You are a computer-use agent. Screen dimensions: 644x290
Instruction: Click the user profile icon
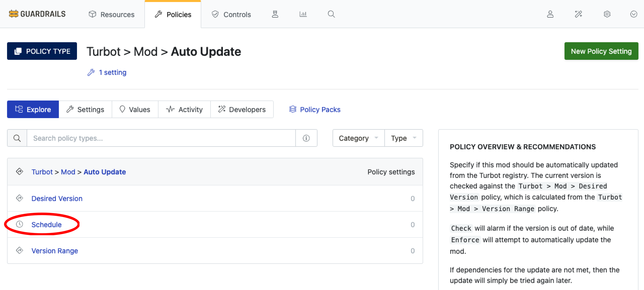tap(550, 14)
